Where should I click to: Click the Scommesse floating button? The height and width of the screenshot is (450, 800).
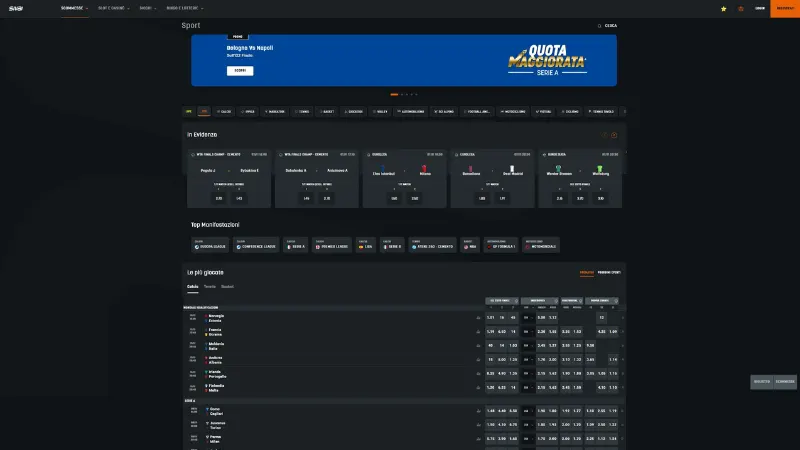click(785, 382)
